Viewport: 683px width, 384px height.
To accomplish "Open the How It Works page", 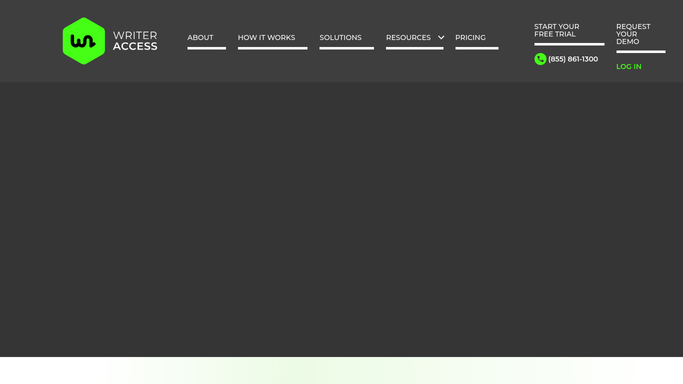I will coord(266,38).
